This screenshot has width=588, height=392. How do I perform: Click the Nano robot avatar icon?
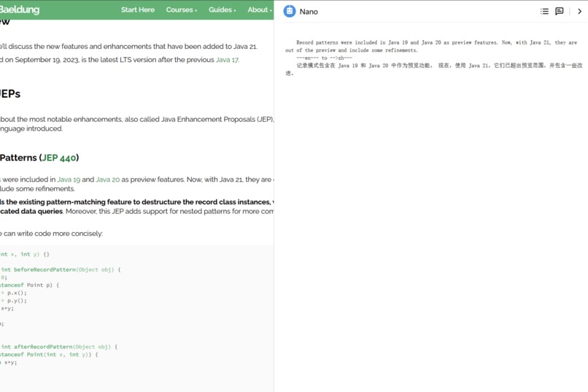pos(290,11)
